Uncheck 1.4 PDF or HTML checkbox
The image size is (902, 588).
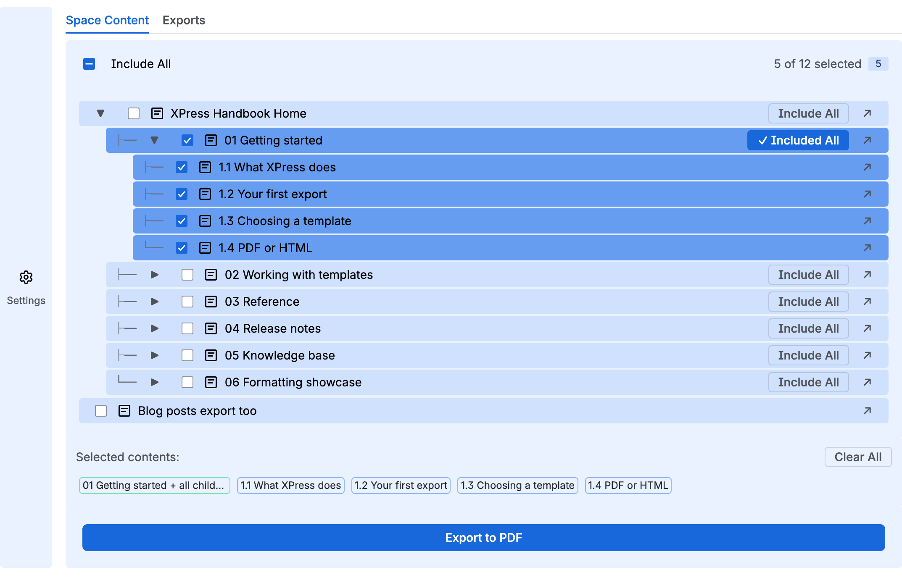point(182,248)
